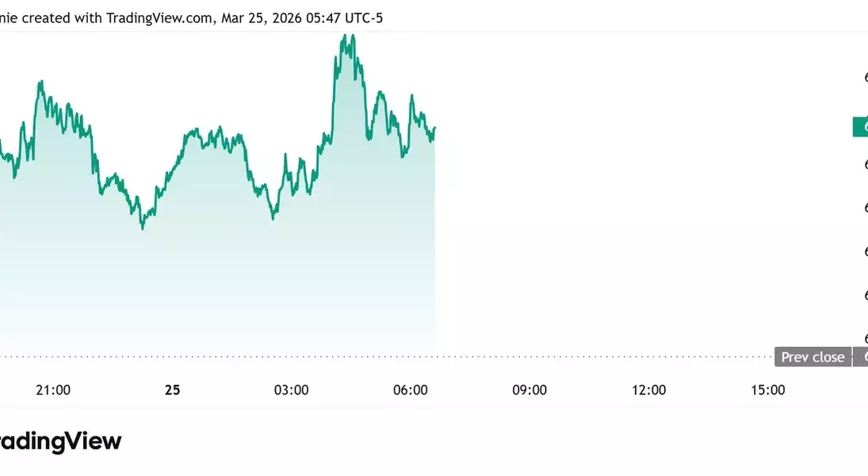Click the empty chart area above 12:00

click(648, 198)
